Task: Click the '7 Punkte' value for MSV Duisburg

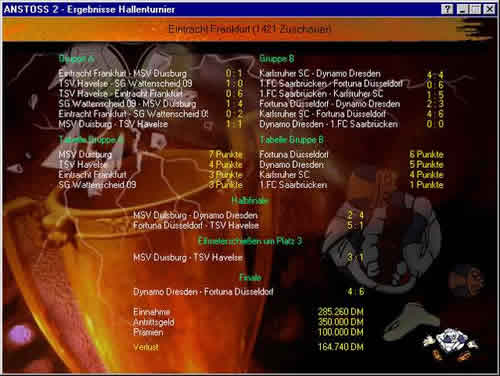Action: click(226, 154)
